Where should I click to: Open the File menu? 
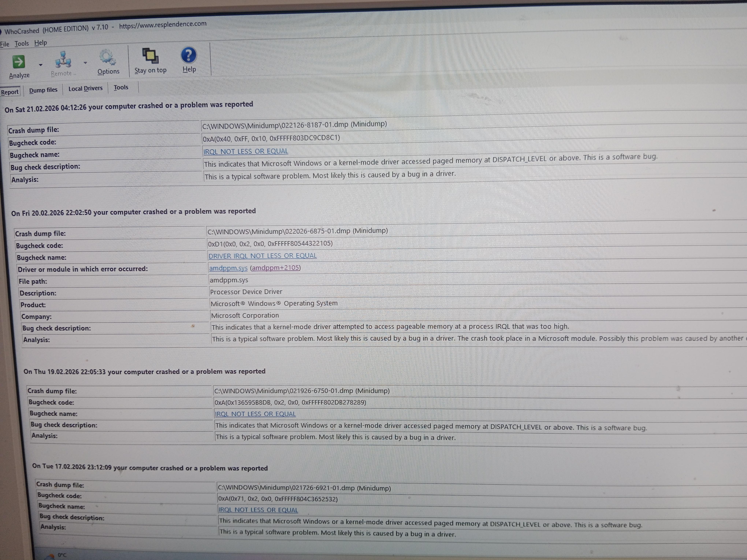[5, 44]
